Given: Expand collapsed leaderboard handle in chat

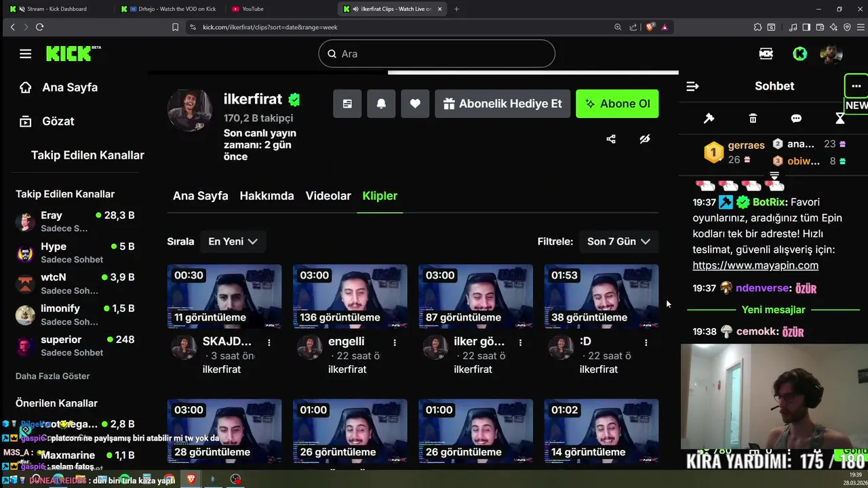Looking at the screenshot, I should pos(774,176).
